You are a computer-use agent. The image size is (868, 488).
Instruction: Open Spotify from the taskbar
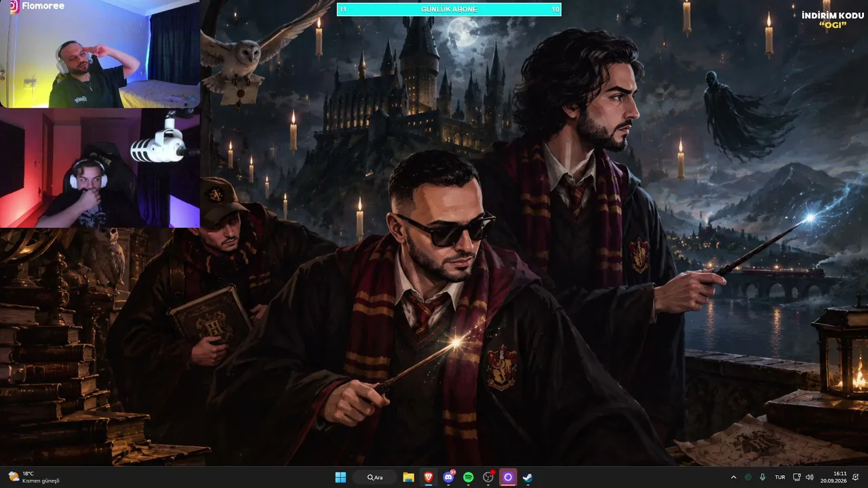point(468,477)
